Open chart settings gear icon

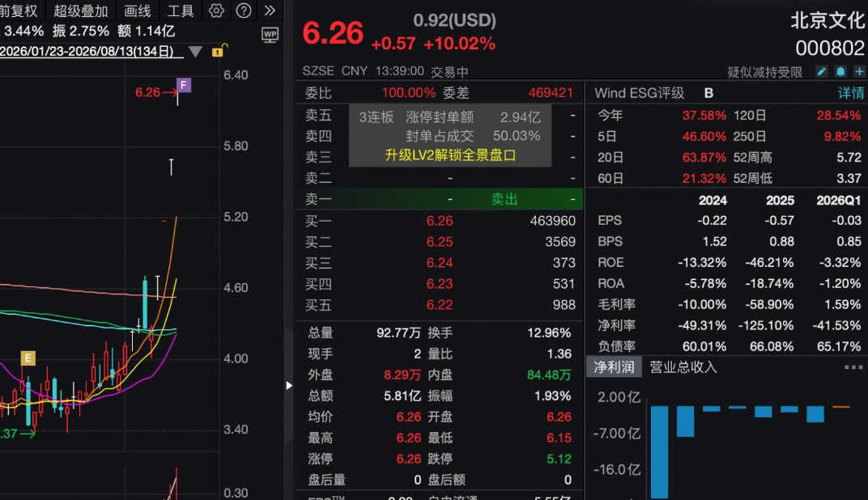coord(216,11)
